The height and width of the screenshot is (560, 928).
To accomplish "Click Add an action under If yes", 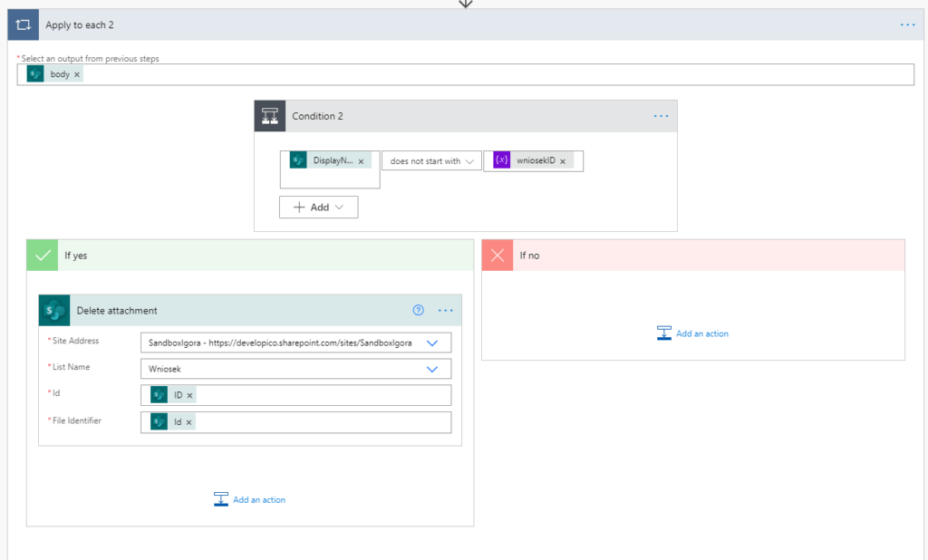I will [257, 499].
